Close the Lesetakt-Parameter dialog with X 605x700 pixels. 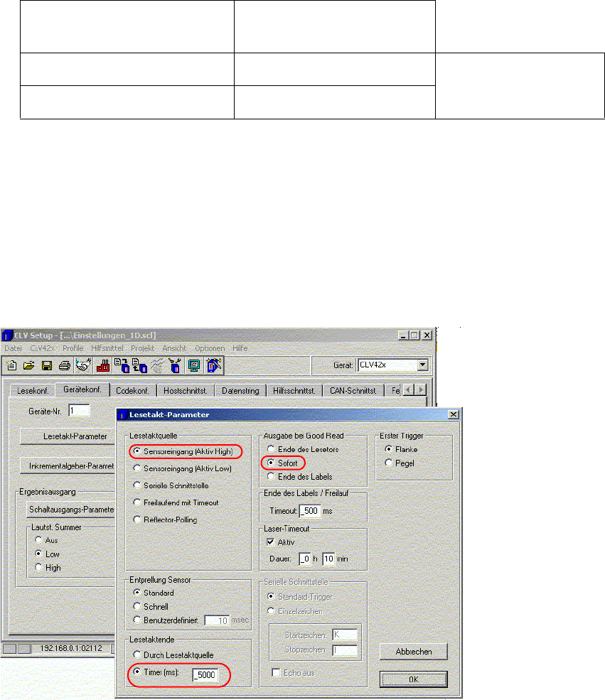tap(453, 415)
